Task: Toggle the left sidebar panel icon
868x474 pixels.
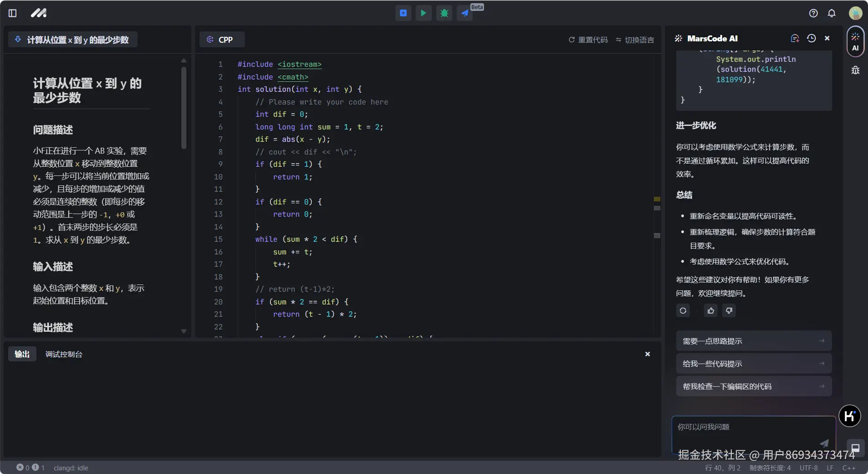Action: click(x=13, y=13)
